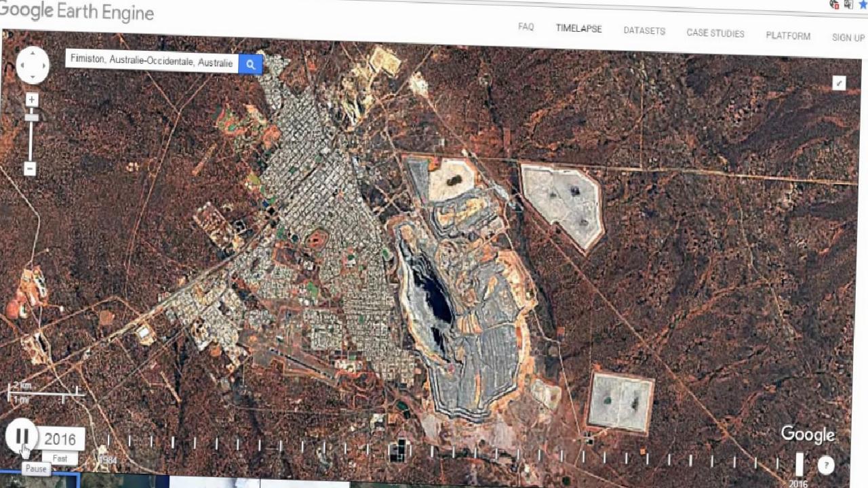Click the Google logo on the map
The height and width of the screenshot is (488, 868).
(x=807, y=434)
